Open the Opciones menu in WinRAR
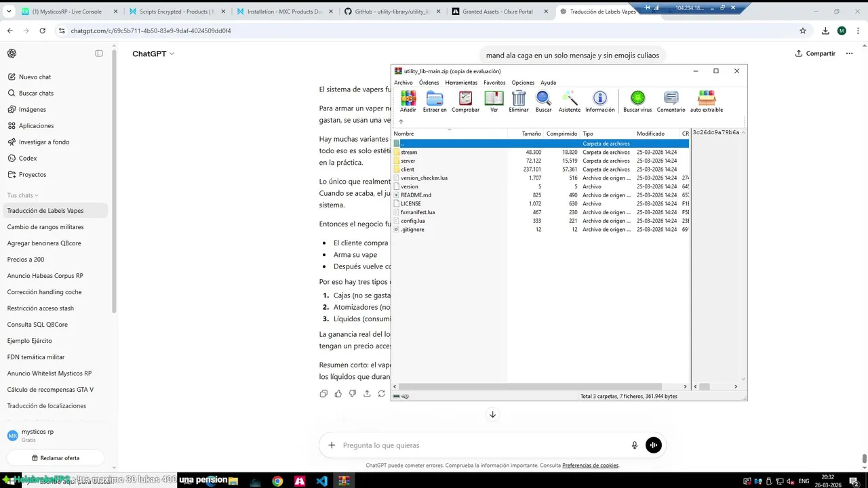Screen dimensions: 868x488 [x=523, y=83]
